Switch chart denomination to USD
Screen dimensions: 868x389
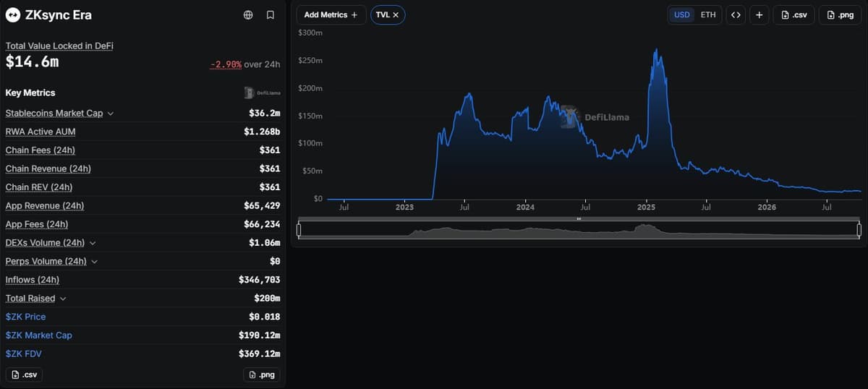tap(682, 14)
